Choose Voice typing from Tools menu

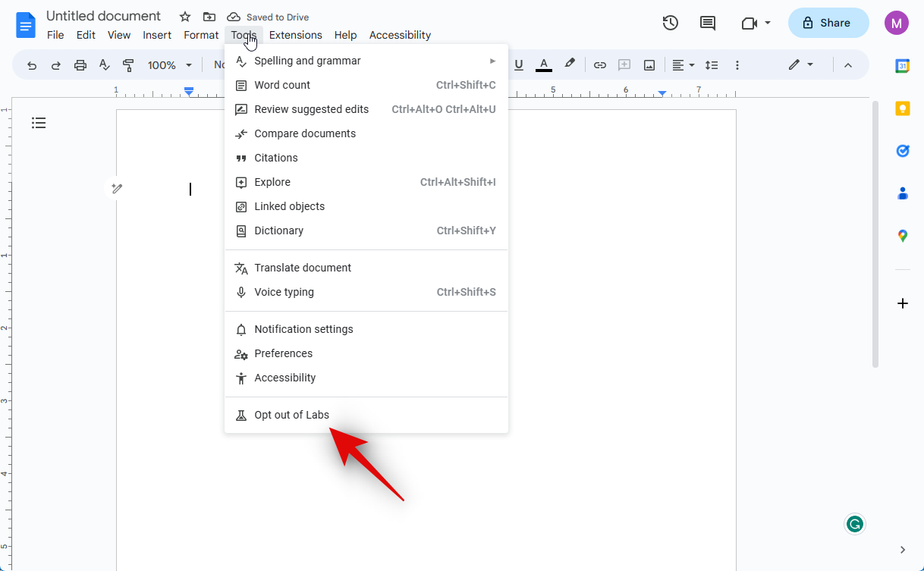pyautogui.click(x=284, y=292)
